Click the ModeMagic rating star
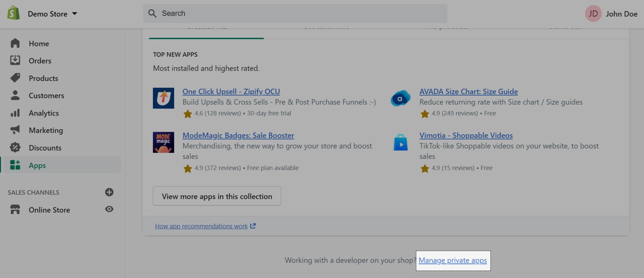The width and height of the screenshot is (644, 278). click(x=188, y=168)
